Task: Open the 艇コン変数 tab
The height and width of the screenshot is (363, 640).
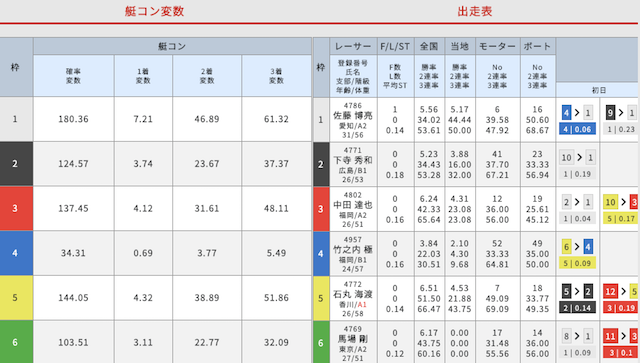Action: coord(154,11)
